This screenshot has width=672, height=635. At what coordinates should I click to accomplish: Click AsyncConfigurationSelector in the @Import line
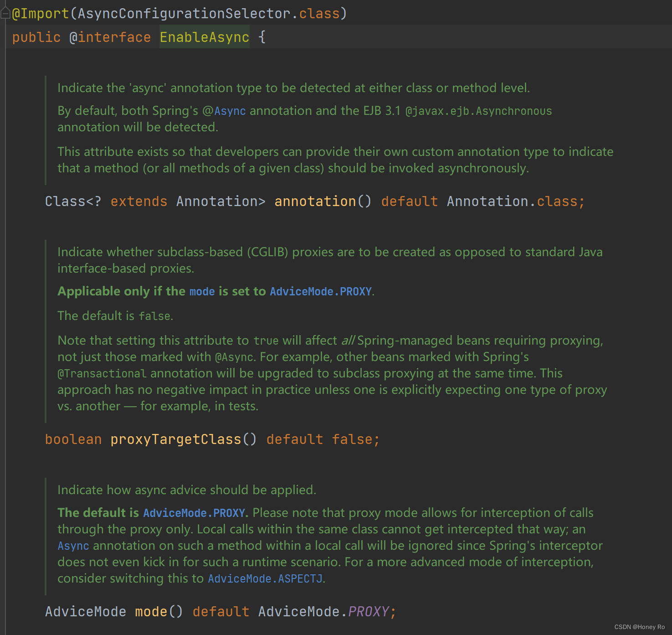[184, 14]
